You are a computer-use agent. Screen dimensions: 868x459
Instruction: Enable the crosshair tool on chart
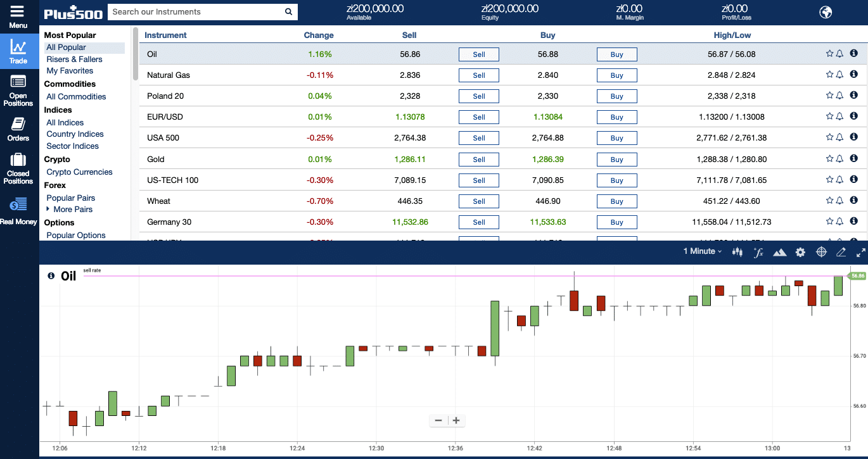pyautogui.click(x=821, y=252)
